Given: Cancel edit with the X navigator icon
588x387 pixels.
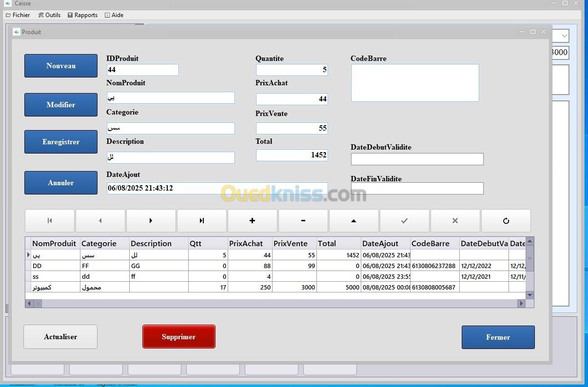Looking at the screenshot, I should click(x=455, y=221).
